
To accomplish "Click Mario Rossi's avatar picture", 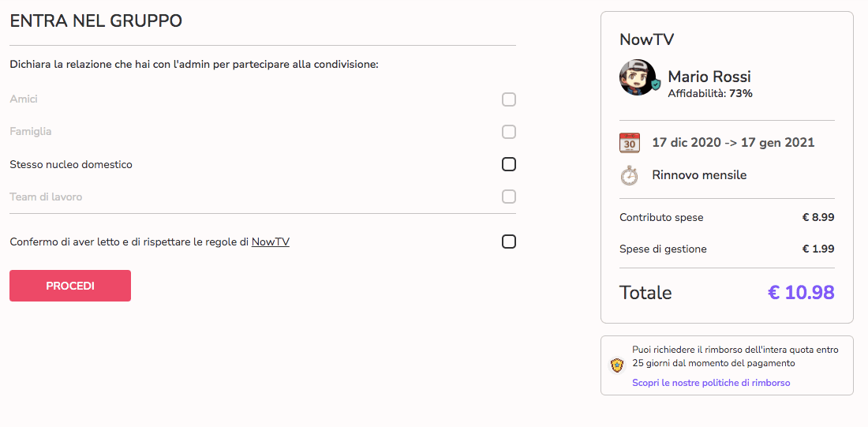I will click(x=637, y=77).
